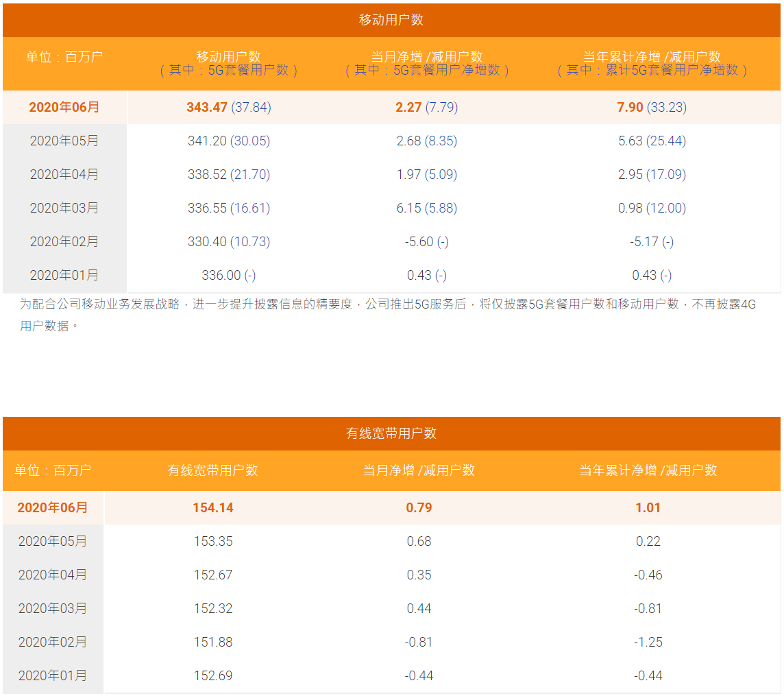Select the 2020年06月 row in mobile table

[x=391, y=107]
